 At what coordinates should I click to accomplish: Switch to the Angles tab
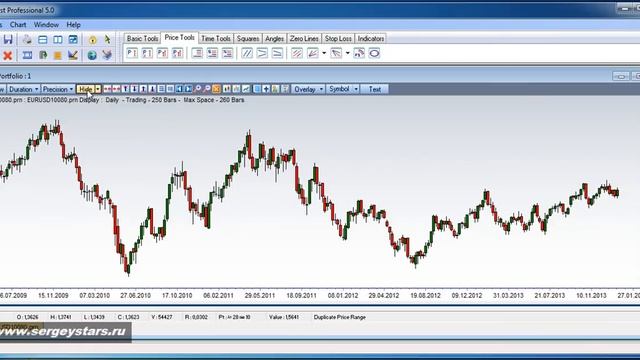pyautogui.click(x=274, y=38)
